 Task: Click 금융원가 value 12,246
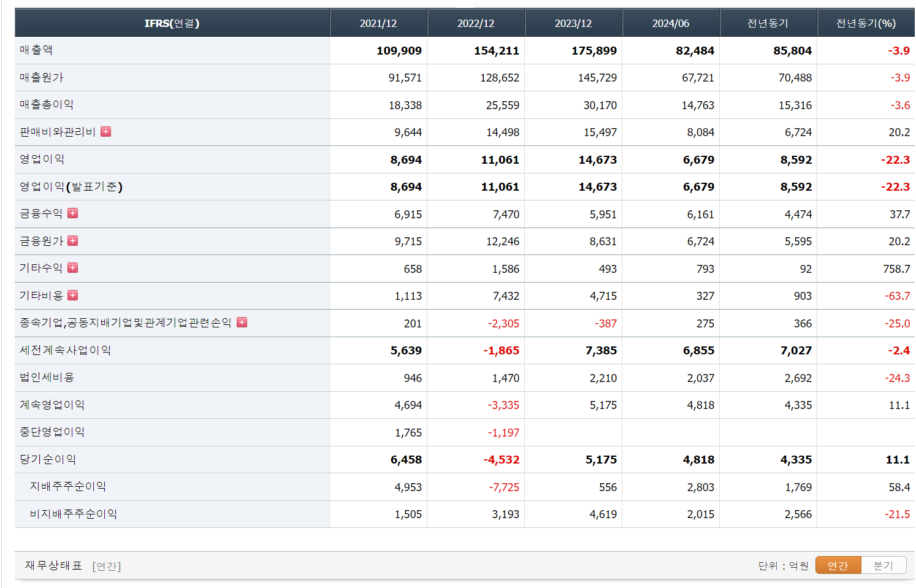503,242
